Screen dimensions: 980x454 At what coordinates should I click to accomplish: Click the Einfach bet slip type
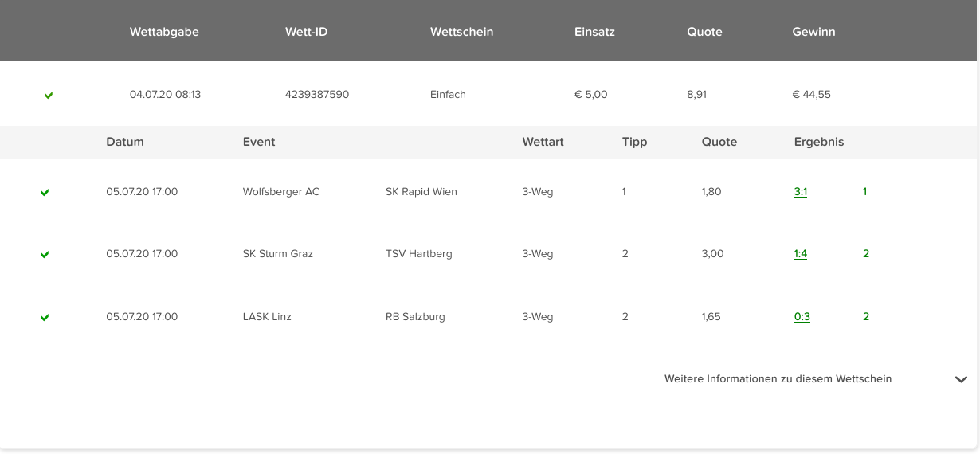(448, 95)
